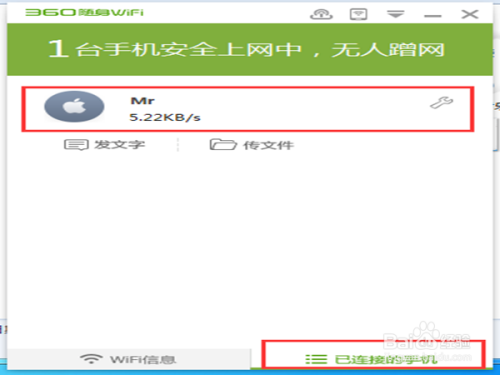The width and height of the screenshot is (500, 375).
Task: Click the 360 随身WiFi logo
Action: click(x=84, y=13)
